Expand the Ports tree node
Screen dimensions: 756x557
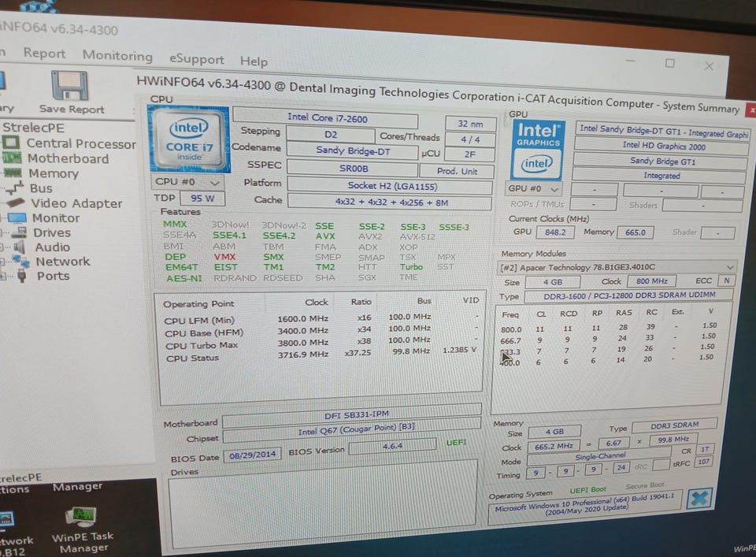[x=3, y=277]
